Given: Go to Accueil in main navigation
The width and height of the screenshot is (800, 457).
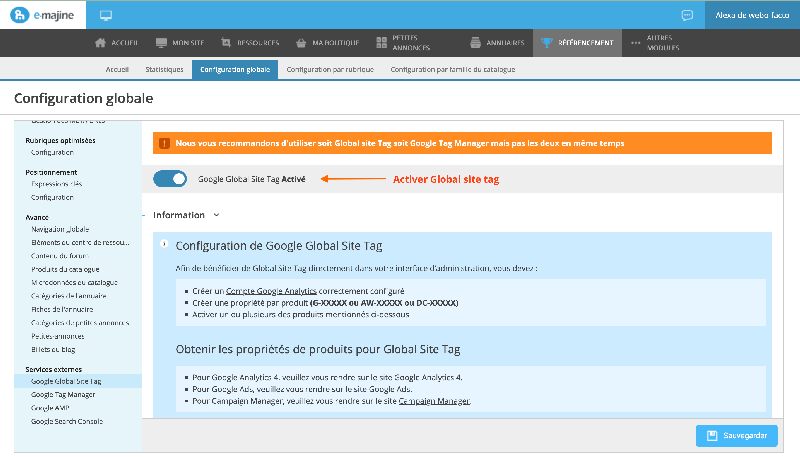Looking at the screenshot, I should click(x=116, y=43).
